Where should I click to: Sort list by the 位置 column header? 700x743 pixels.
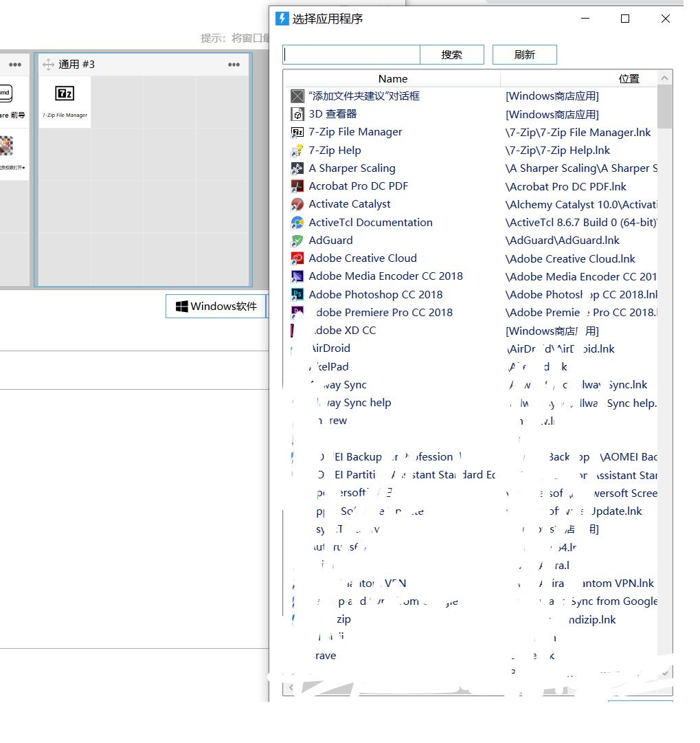[x=629, y=78]
